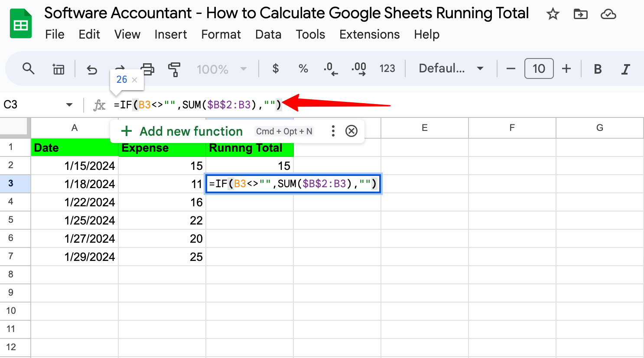This screenshot has width=644, height=358.
Task: Open the search menus magnifier icon
Action: point(29,68)
